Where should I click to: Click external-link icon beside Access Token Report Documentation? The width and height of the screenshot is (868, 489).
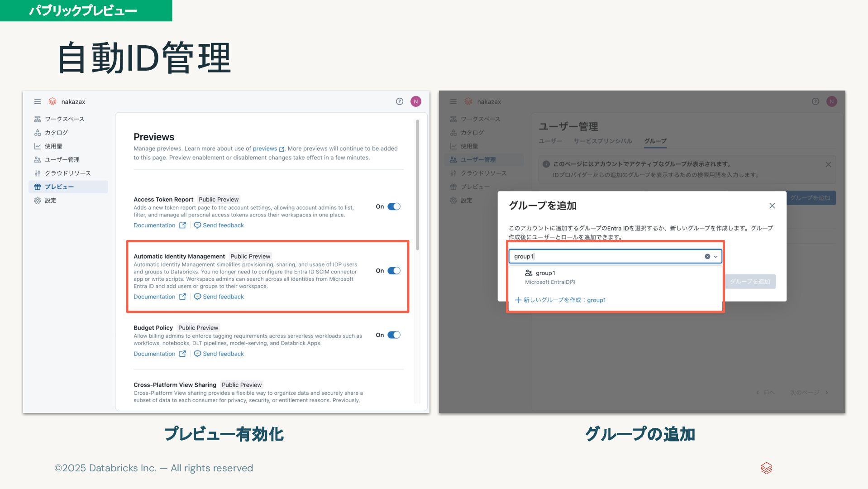[182, 225]
